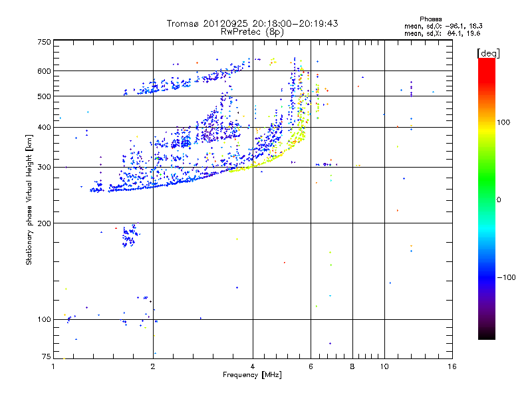
Task: Click the 'Phases' header text
Action: 430,19
